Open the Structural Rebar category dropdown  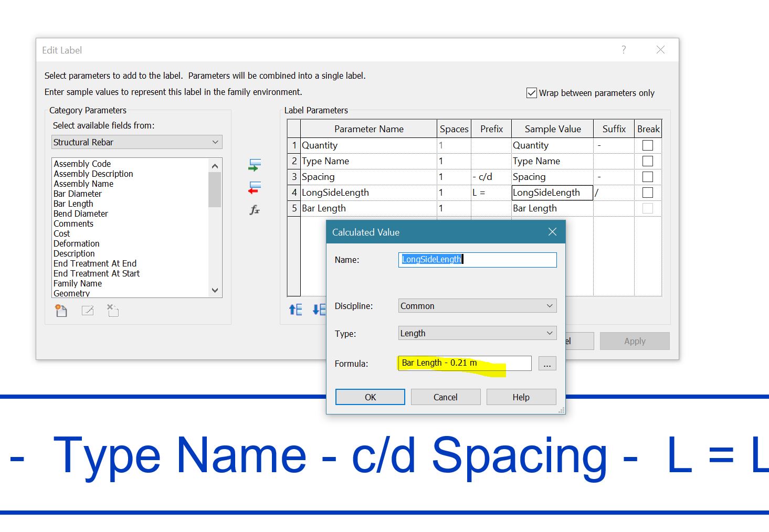click(x=215, y=142)
